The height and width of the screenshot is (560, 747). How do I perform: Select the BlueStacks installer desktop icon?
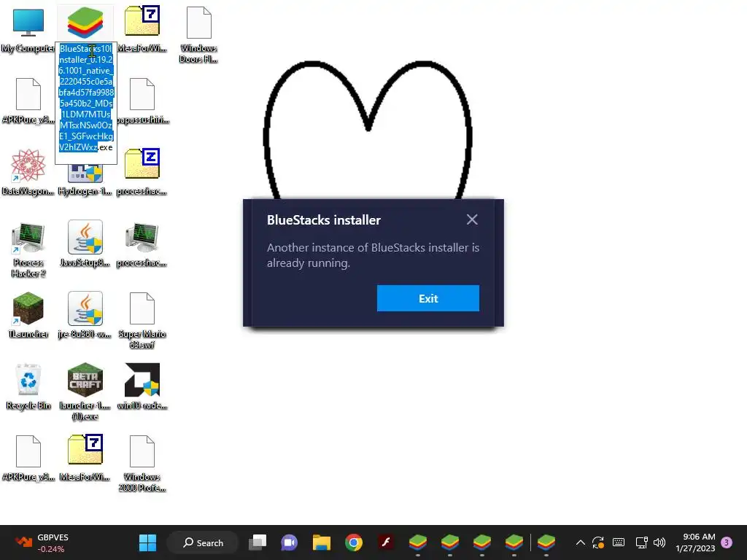(x=85, y=23)
